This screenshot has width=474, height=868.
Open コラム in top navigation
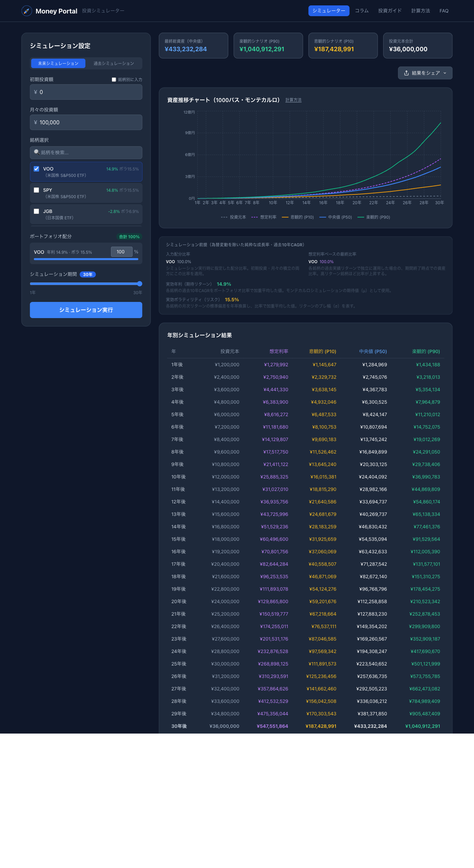coord(362,11)
